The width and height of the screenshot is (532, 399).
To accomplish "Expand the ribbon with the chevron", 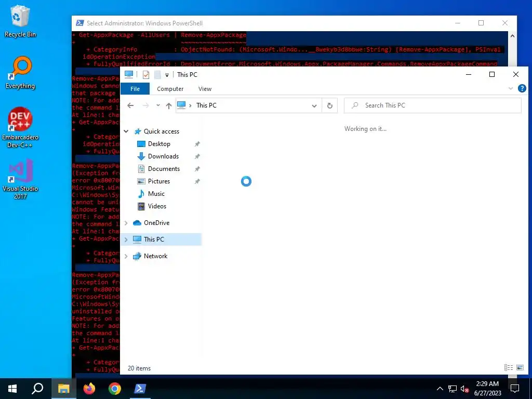I will [x=510, y=88].
